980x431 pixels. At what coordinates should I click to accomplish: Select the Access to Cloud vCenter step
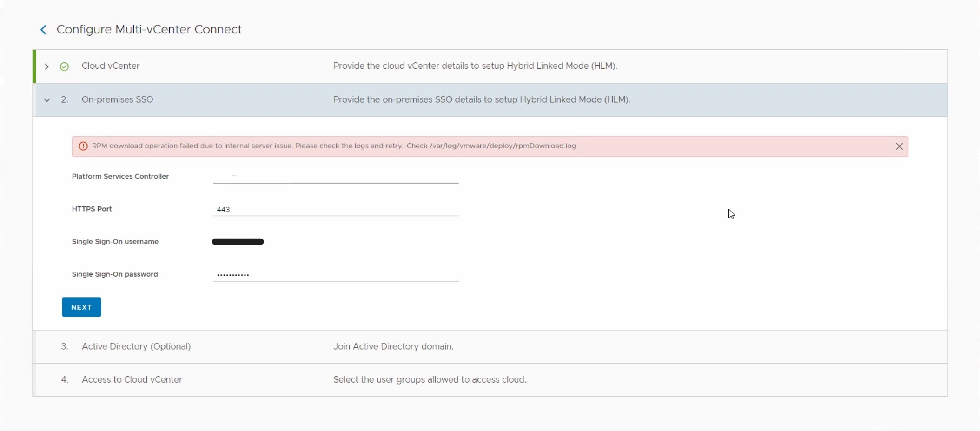coord(132,379)
